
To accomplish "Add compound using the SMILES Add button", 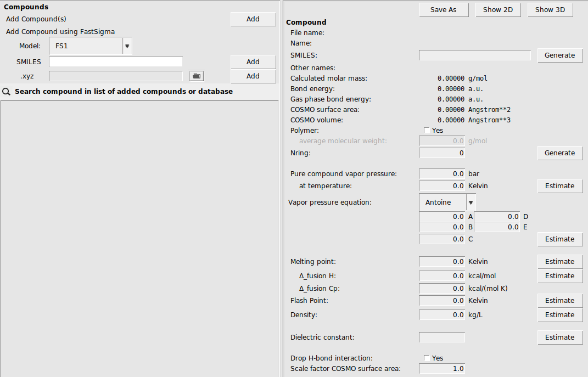I will coord(253,61).
